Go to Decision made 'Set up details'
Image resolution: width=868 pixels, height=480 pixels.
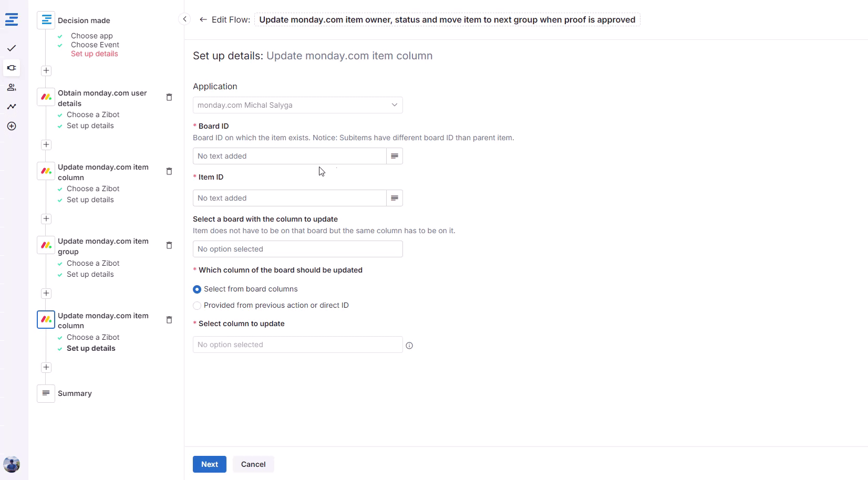coord(94,54)
